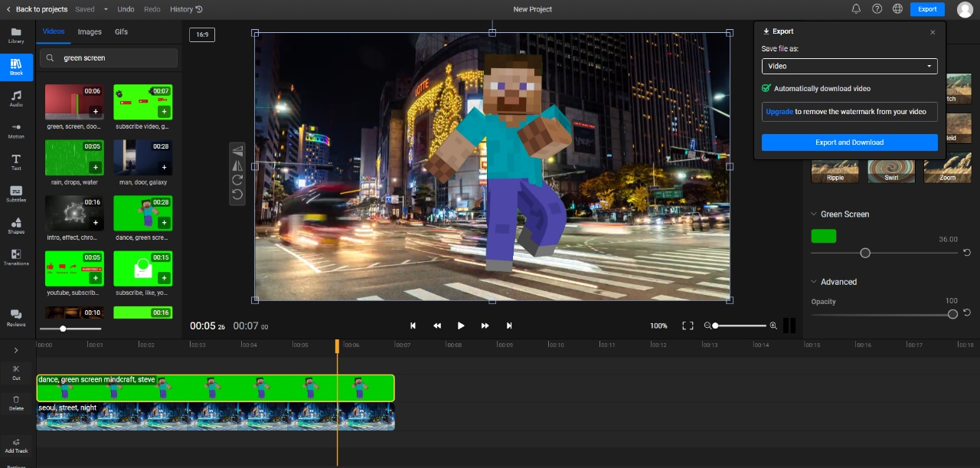Click the Redo button
980x468 pixels.
(152, 9)
